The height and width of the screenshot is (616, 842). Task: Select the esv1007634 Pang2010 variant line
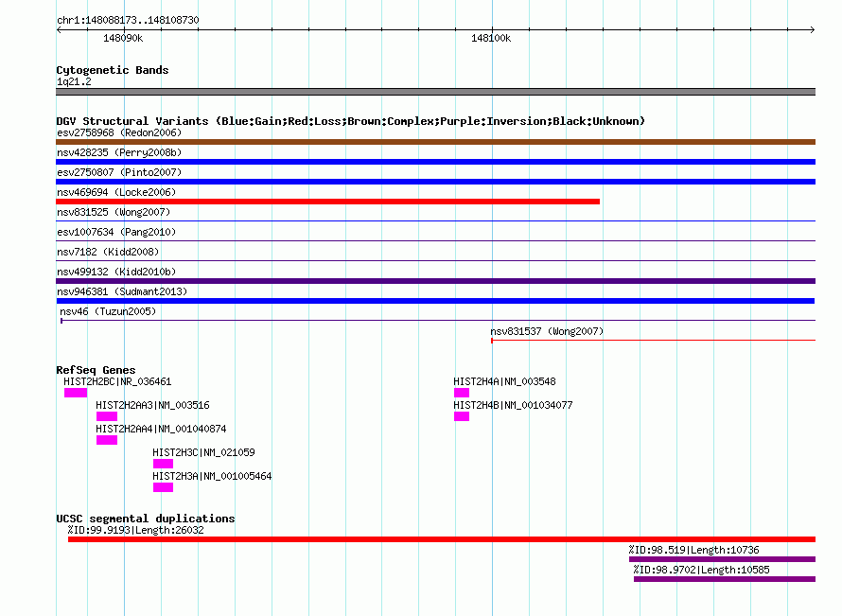pos(435,240)
